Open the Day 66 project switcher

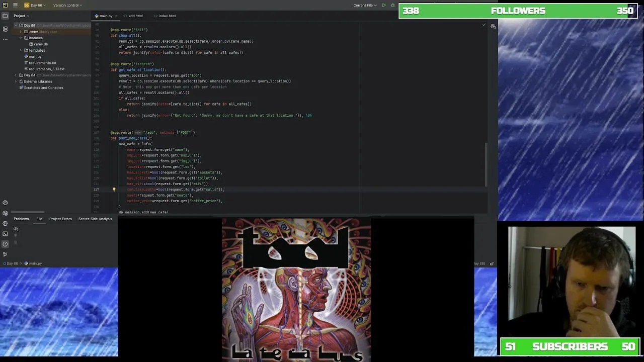35,5
